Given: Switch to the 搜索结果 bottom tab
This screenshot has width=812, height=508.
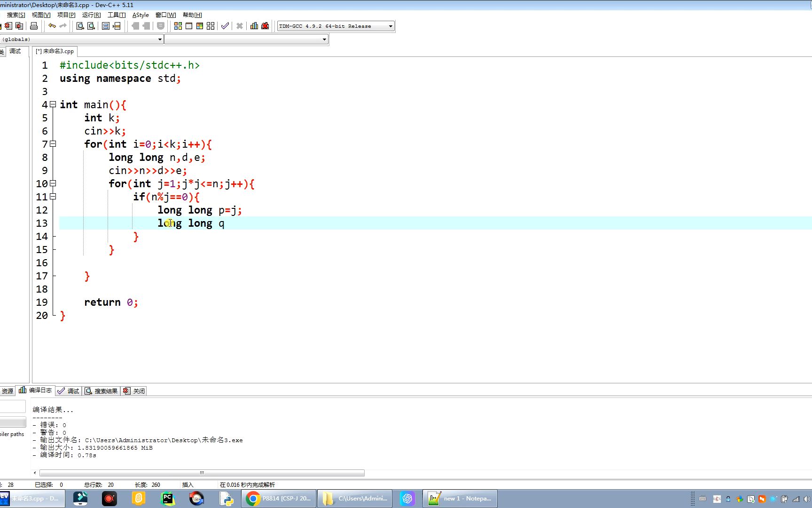Looking at the screenshot, I should tap(101, 391).
